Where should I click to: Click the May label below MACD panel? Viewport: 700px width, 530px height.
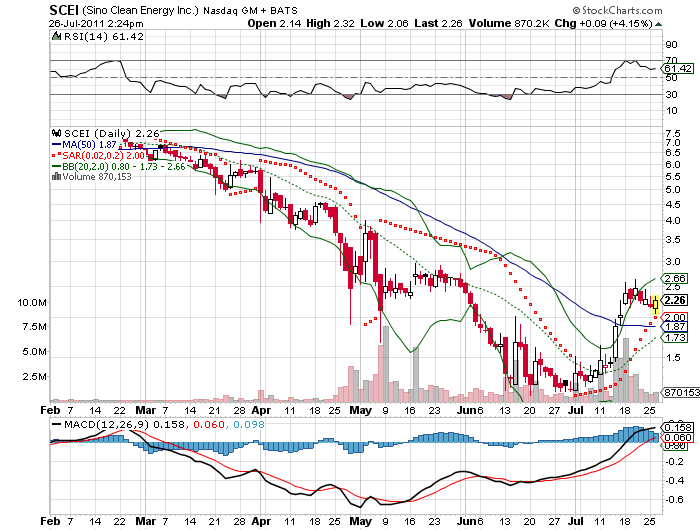[361, 522]
